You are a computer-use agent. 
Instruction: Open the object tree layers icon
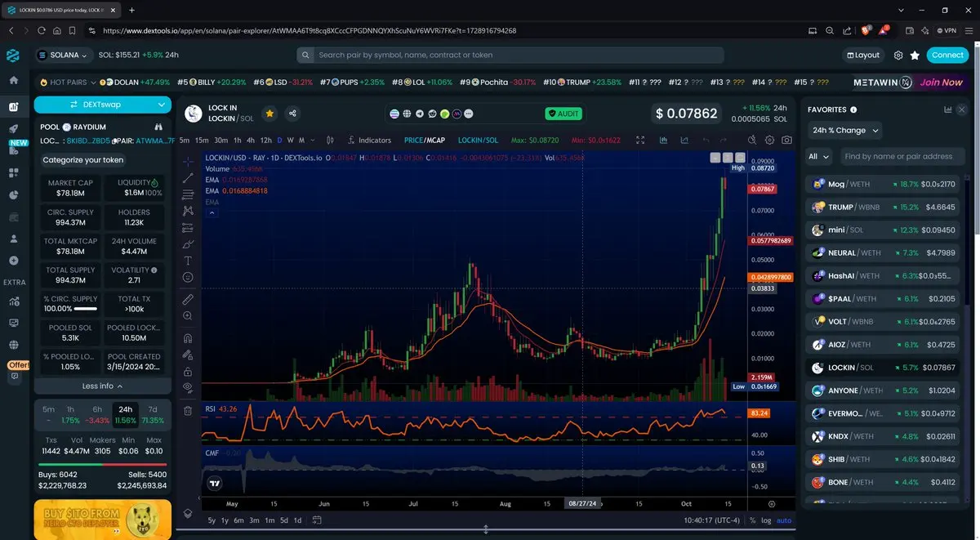pyautogui.click(x=188, y=514)
